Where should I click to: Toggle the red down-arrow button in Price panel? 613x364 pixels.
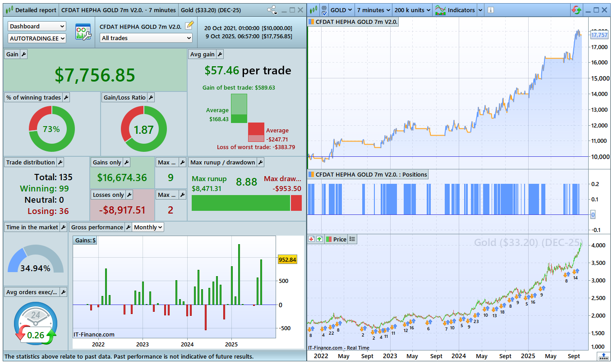(312, 239)
